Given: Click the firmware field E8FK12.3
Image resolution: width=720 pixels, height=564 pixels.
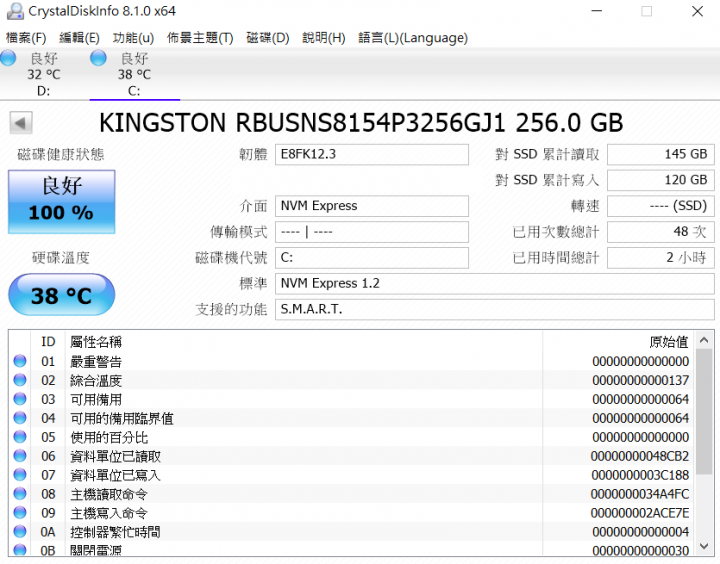Looking at the screenshot, I should [x=371, y=154].
